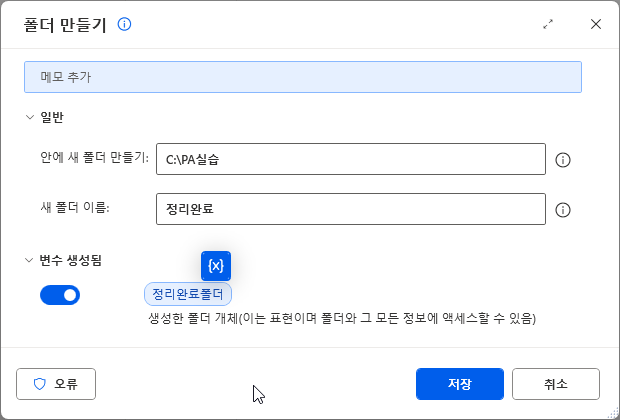Show info for 안에 새 폴더 만들기 field
This screenshot has height=420, width=620.
click(x=563, y=160)
